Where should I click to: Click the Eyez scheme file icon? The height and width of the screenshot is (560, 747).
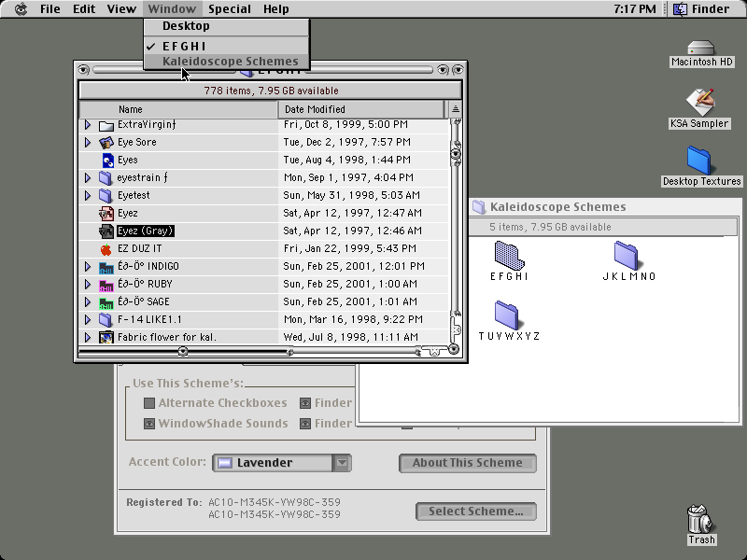click(106, 214)
